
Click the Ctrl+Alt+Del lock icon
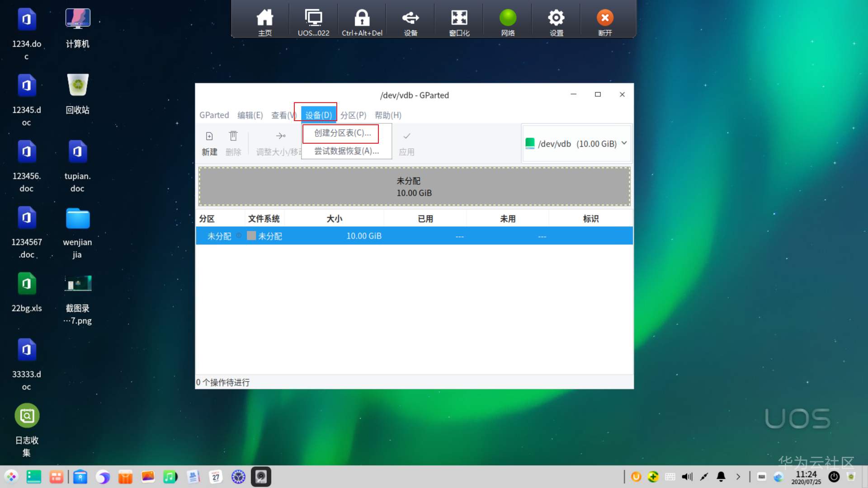(362, 18)
